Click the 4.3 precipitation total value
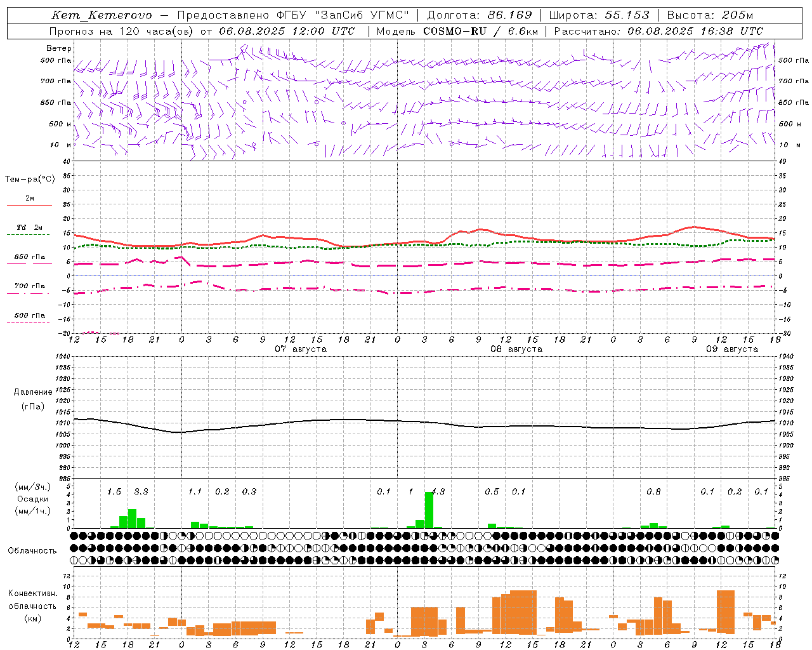 (x=438, y=492)
